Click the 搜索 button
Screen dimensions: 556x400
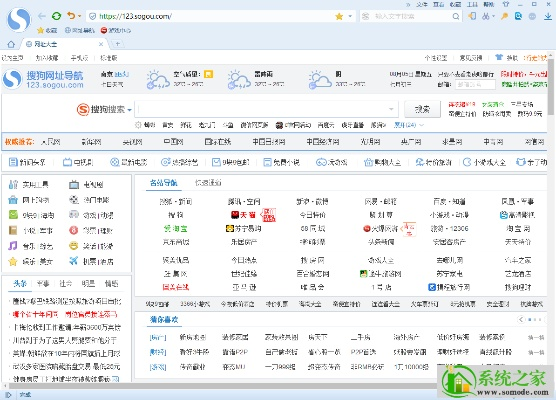(422, 109)
